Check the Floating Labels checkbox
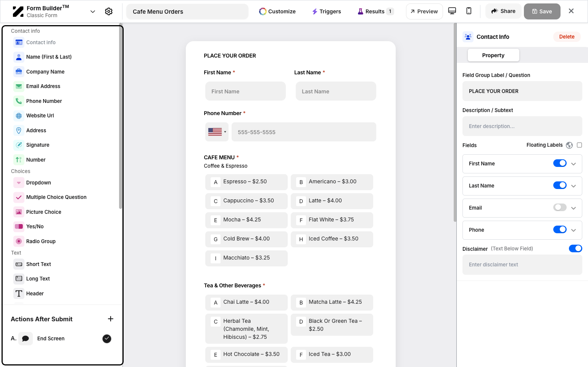Viewport: 588px width, 367px height. 580,145
